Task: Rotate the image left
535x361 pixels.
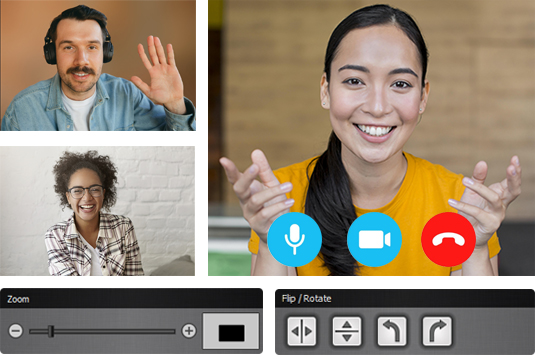Action: (392, 331)
